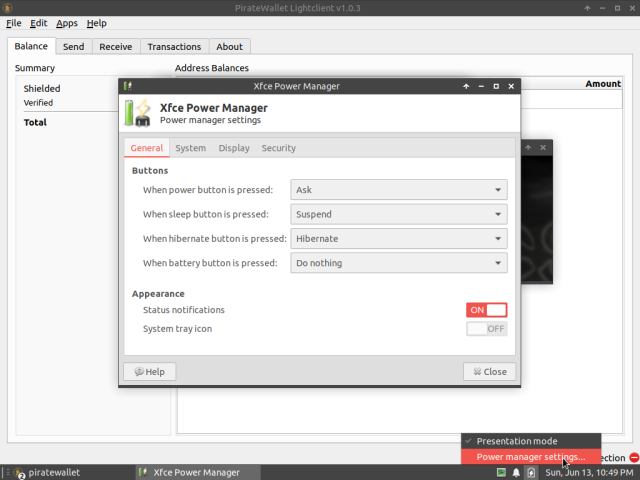This screenshot has width=640, height=480.
Task: Open the Apps menu
Action: point(67,23)
